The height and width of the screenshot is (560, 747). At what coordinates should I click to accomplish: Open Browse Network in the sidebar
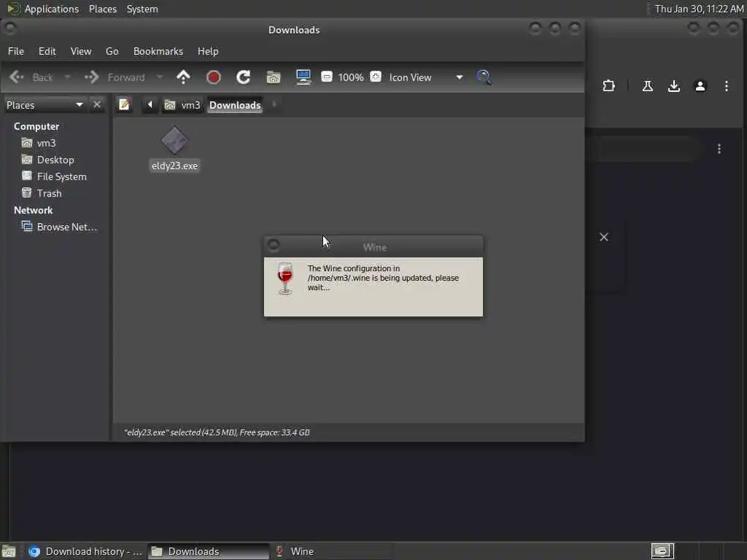click(60, 227)
